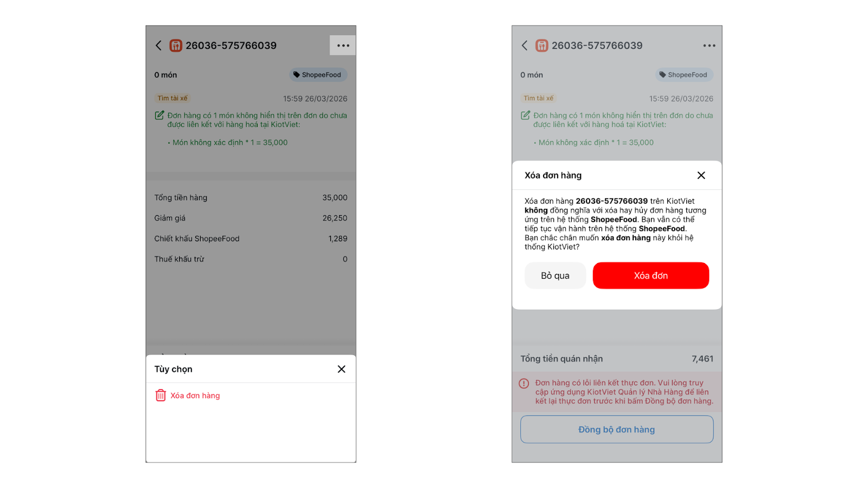Click the red trash bin icon
Screen dimensions: 868x488
[x=161, y=395]
